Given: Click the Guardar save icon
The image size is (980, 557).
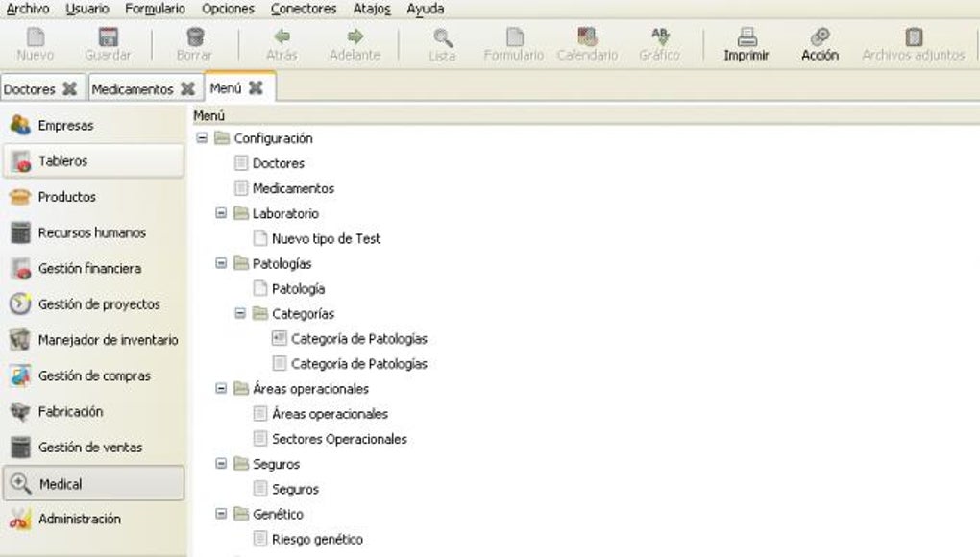Looking at the screenshot, I should (109, 36).
